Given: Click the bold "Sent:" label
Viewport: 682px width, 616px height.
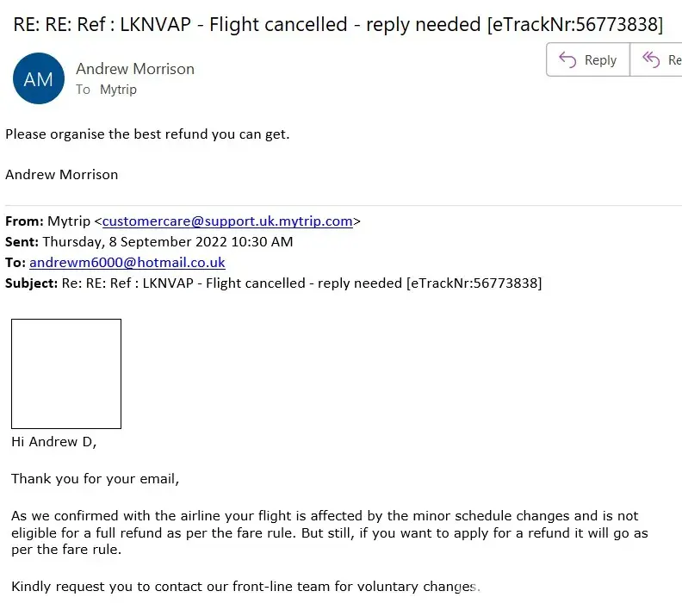Looking at the screenshot, I should click(22, 242).
